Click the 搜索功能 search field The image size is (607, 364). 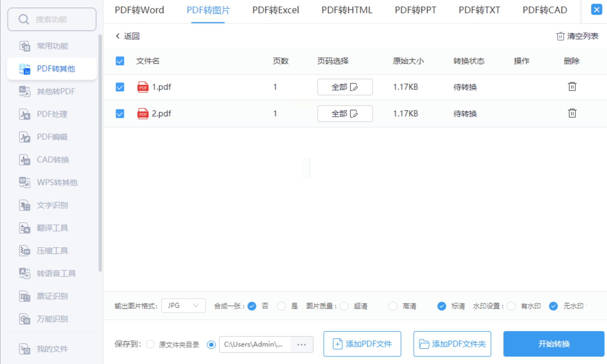(x=52, y=19)
